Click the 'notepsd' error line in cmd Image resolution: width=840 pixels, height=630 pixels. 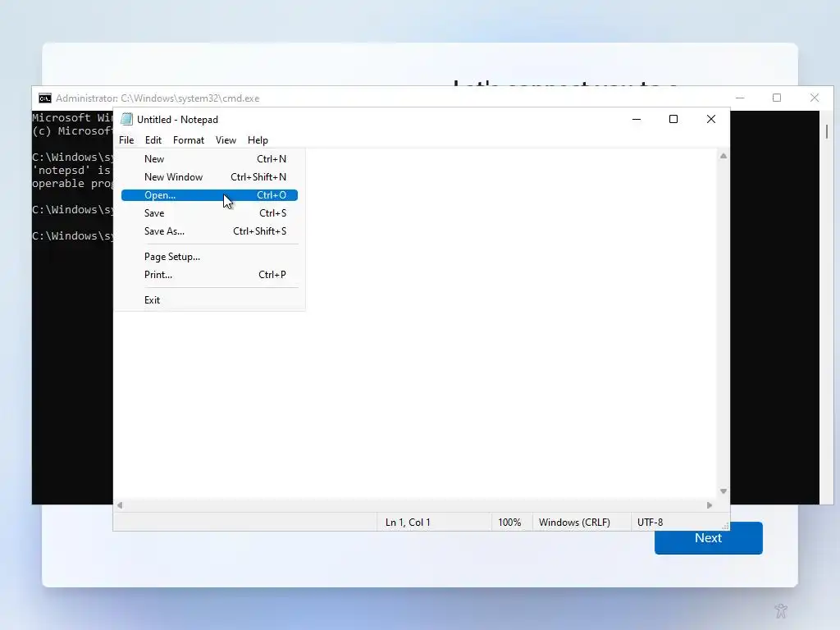(72, 171)
